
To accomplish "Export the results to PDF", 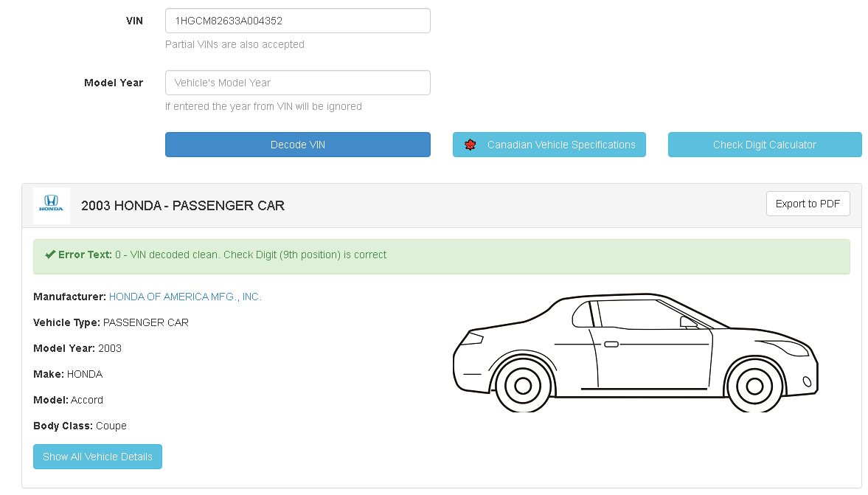I will [808, 203].
